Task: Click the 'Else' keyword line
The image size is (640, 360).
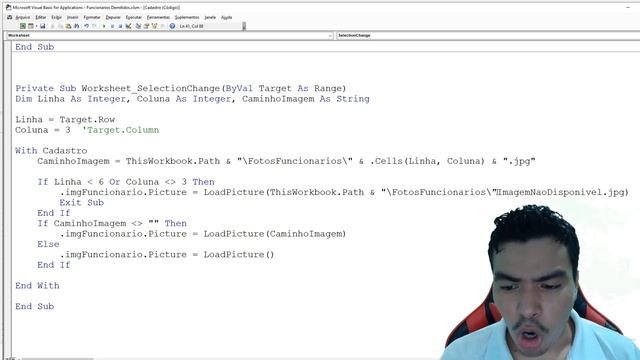Action: click(x=48, y=244)
